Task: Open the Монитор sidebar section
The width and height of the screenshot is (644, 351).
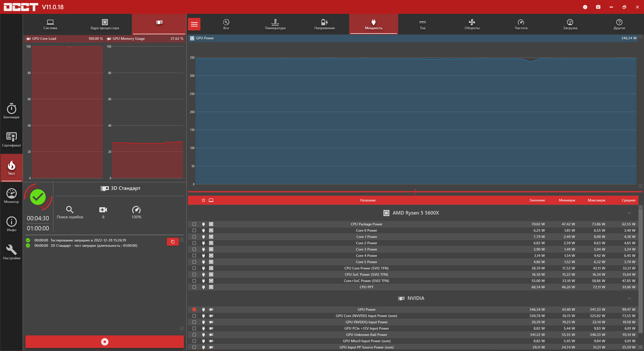Action: pyautogui.click(x=11, y=196)
